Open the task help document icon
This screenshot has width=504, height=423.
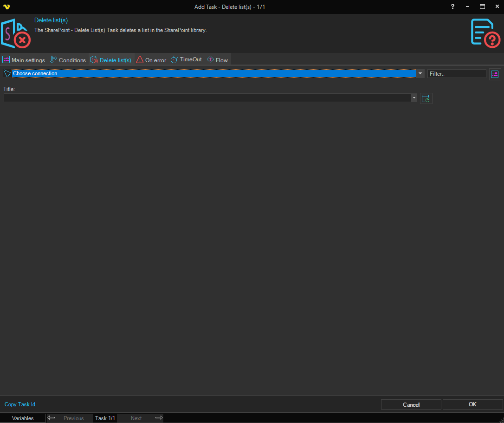tap(485, 33)
